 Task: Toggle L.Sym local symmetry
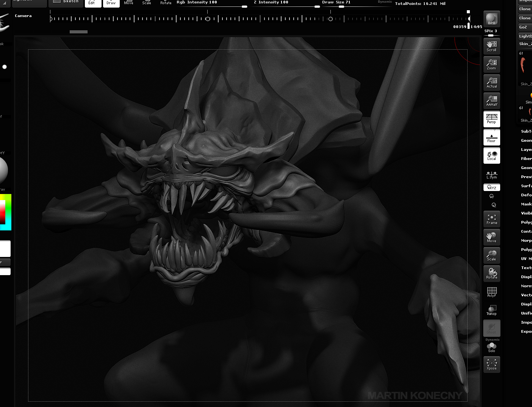[x=491, y=175]
